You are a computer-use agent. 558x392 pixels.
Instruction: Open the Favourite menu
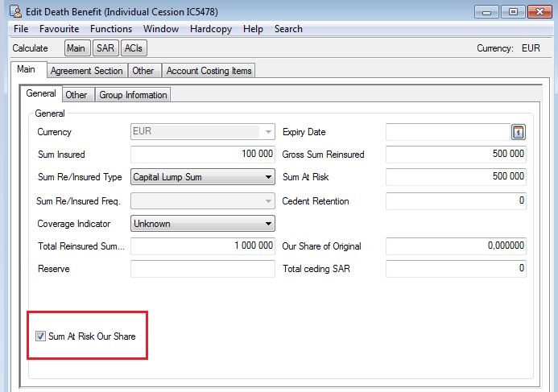point(60,29)
